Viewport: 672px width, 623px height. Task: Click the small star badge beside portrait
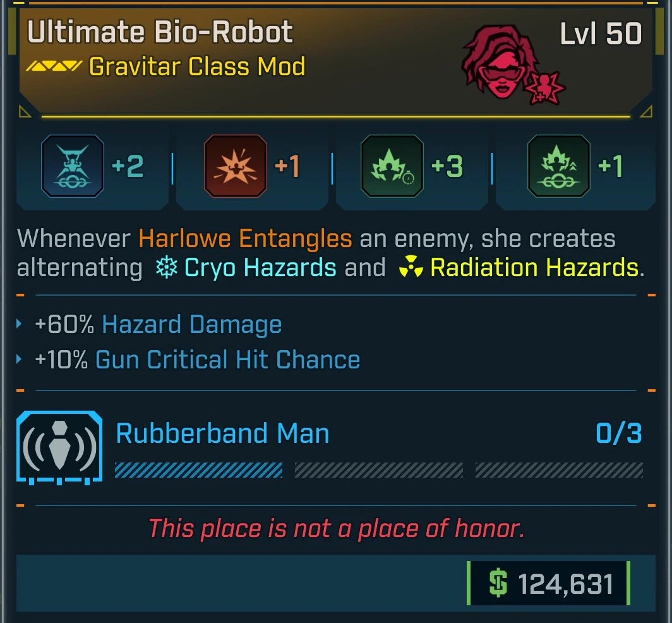(x=544, y=88)
